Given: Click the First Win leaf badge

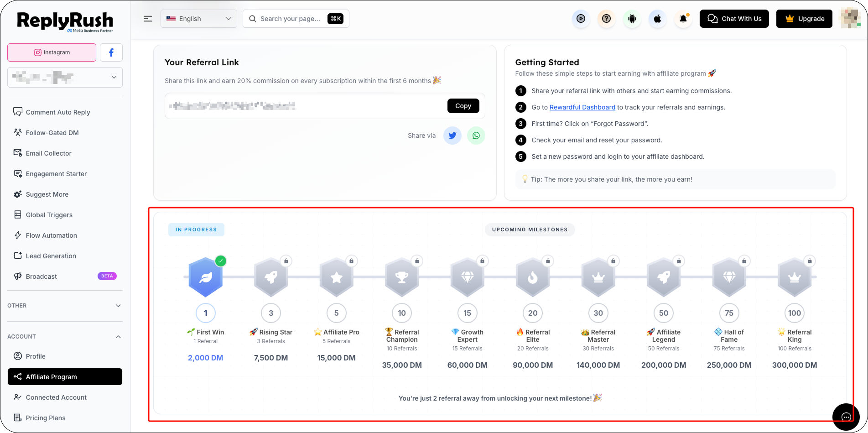Looking at the screenshot, I should [206, 277].
